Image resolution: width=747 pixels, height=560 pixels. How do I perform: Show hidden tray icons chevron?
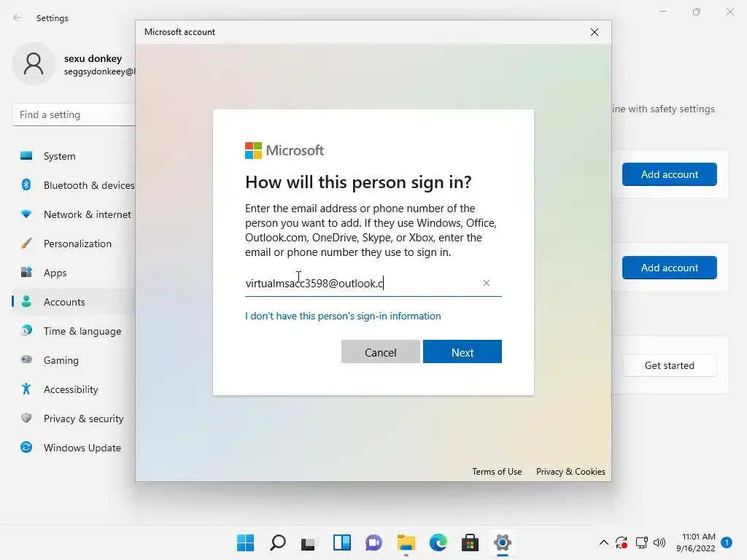coord(603,542)
